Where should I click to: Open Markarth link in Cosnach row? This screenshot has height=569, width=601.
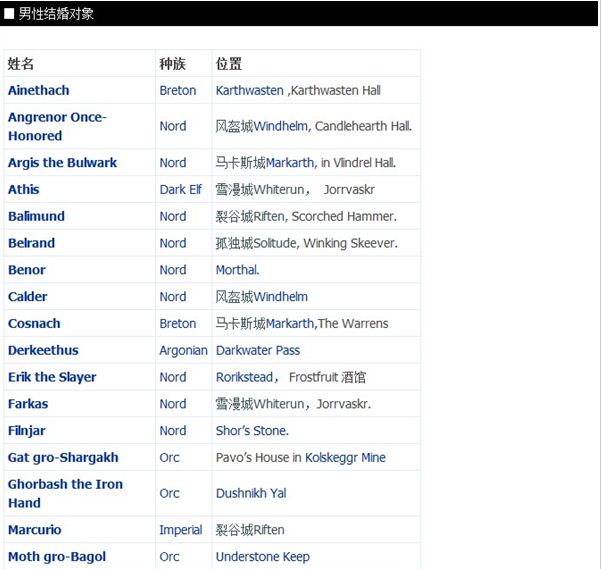pyautogui.click(x=290, y=323)
